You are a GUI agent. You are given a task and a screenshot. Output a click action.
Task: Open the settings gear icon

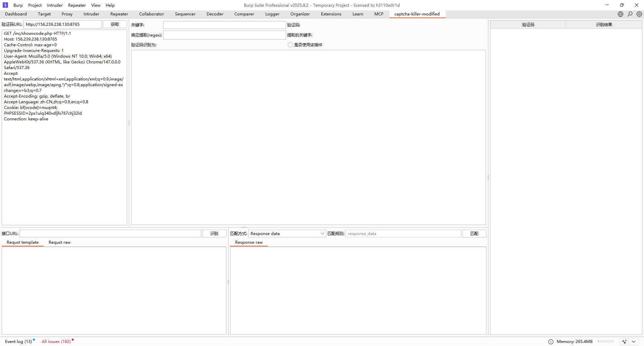[639, 14]
